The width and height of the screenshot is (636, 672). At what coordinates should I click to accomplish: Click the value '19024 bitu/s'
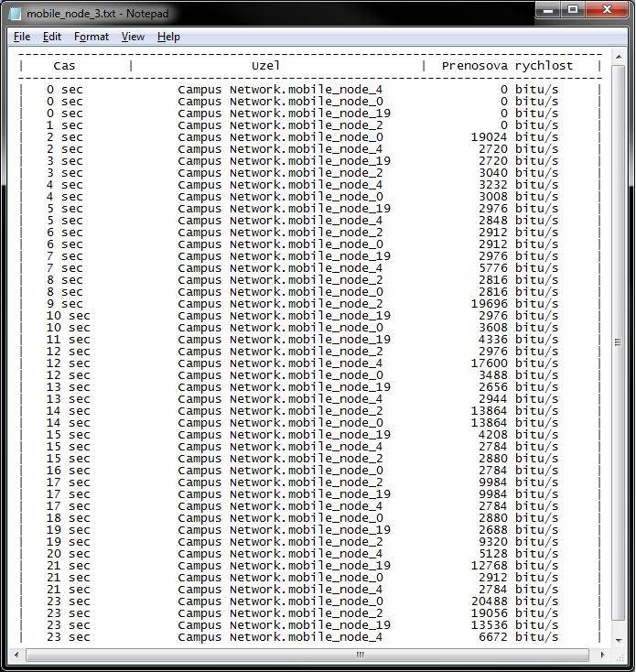pyautogui.click(x=514, y=137)
